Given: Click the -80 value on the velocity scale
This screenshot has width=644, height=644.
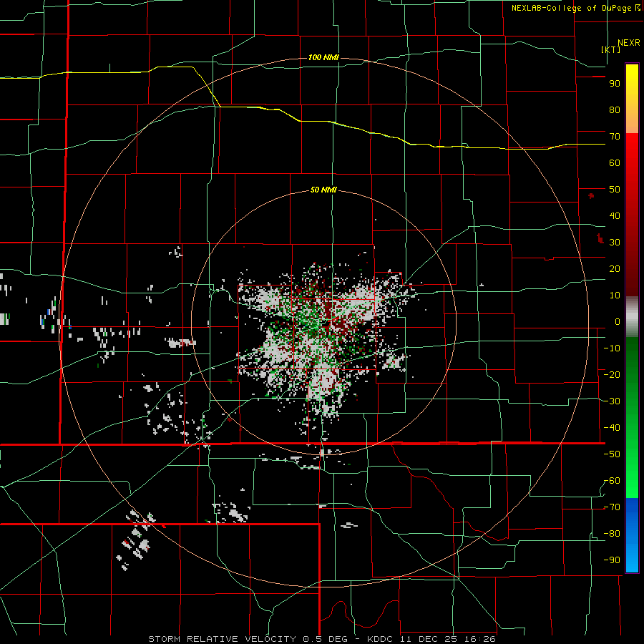Looking at the screenshot, I should [612, 534].
